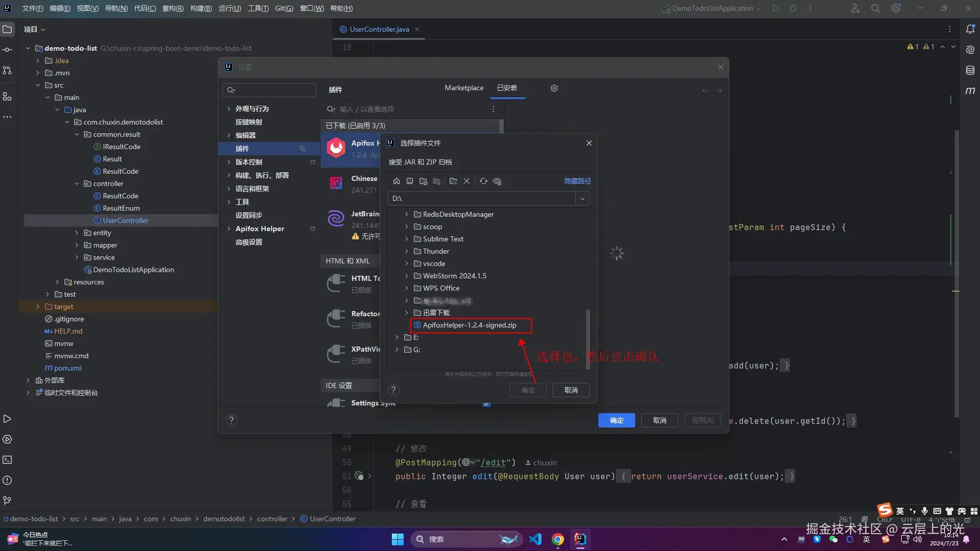Screen dimensions: 980x551
Task: Open the Services tool window
Action: point(7,439)
